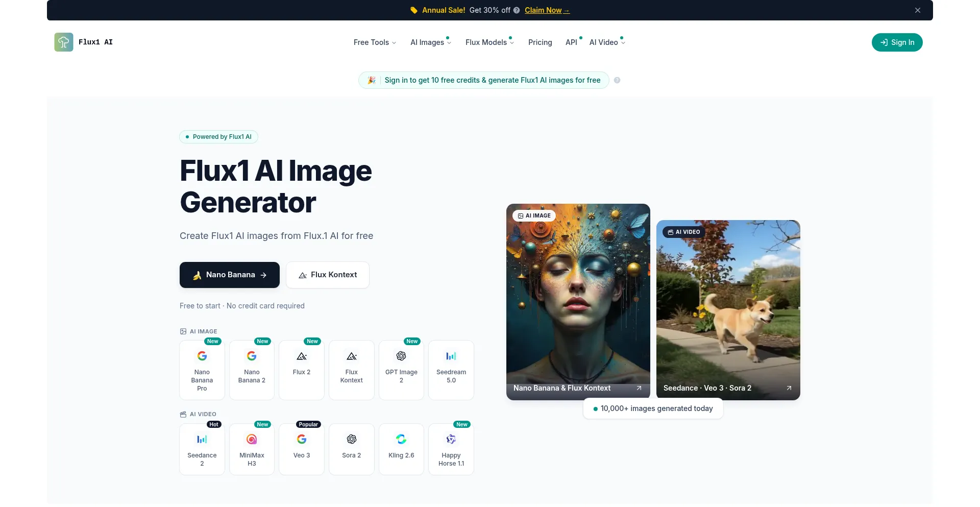Expand the AI Video menu
980x507 pixels.
click(x=607, y=42)
